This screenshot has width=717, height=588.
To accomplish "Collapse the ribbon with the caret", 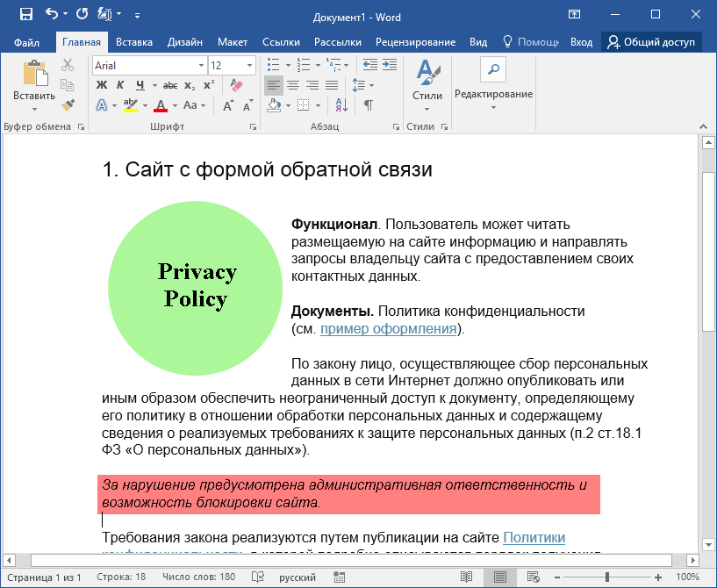I will (703, 126).
